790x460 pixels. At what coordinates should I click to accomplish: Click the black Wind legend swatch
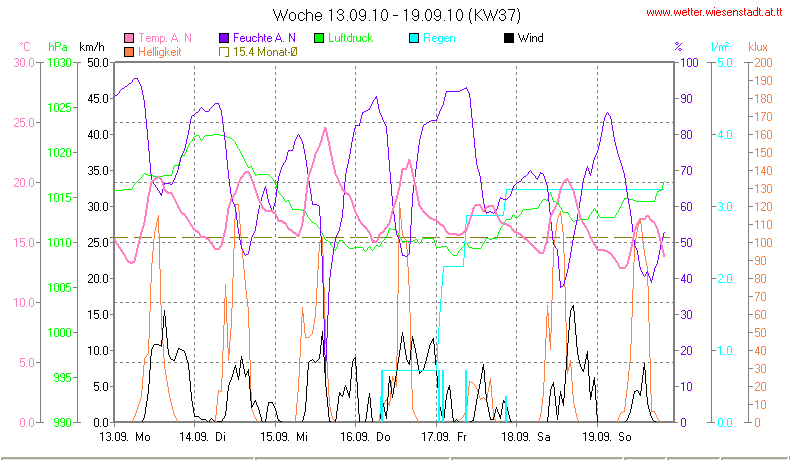tap(509, 38)
